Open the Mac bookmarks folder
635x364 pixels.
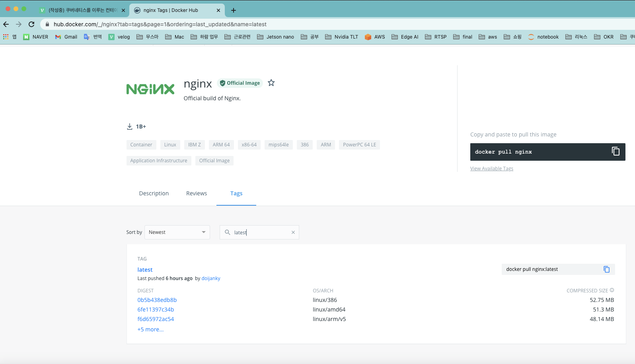coord(175,37)
